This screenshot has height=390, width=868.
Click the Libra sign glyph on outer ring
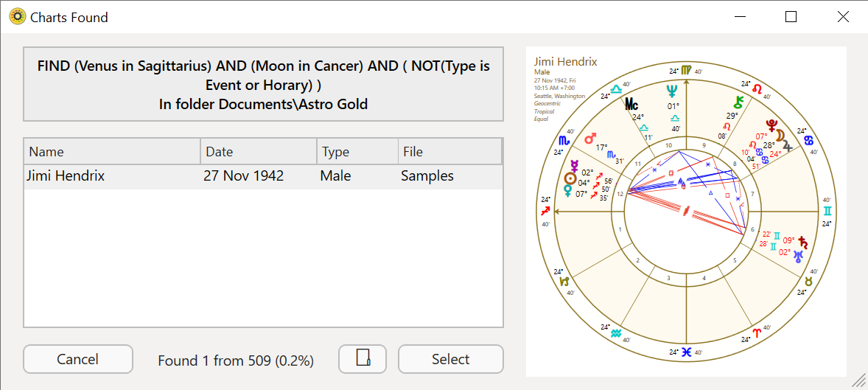point(615,89)
